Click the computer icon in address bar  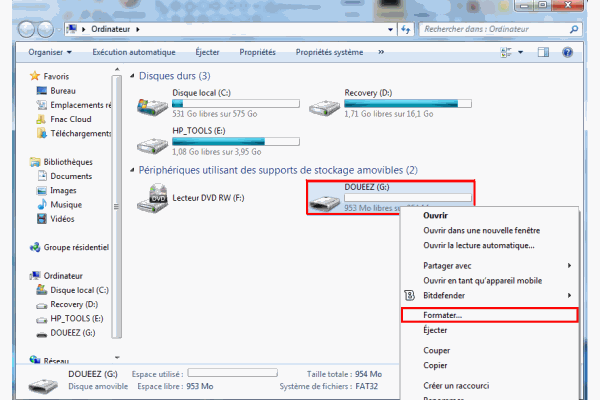coord(72,29)
